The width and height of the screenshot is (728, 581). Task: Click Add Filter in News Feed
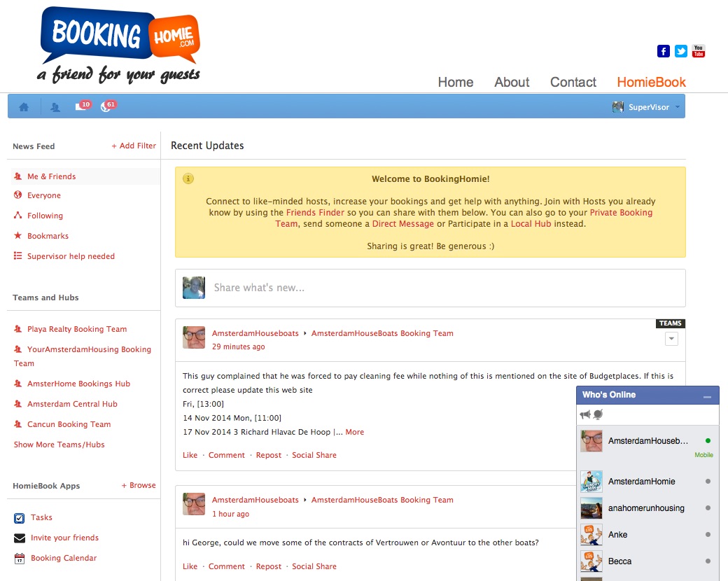134,146
